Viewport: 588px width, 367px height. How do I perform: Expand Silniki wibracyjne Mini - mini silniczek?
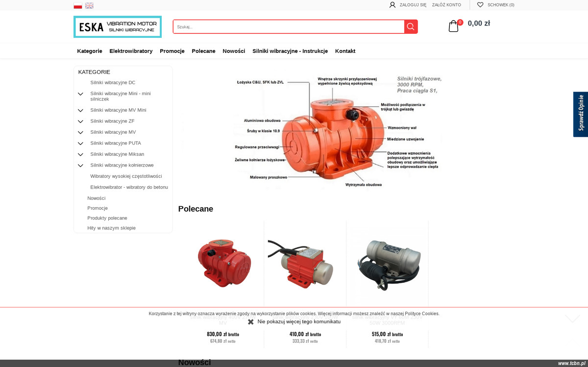80,94
